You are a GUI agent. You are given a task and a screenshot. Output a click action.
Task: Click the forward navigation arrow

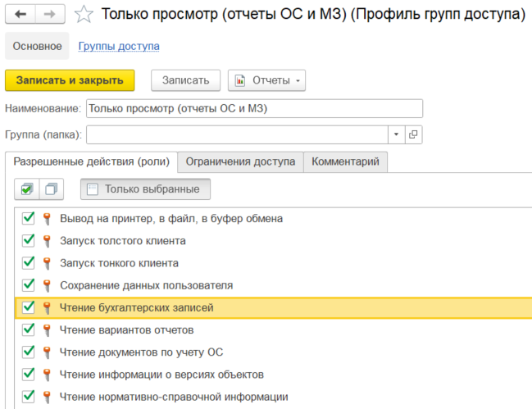tap(50, 14)
